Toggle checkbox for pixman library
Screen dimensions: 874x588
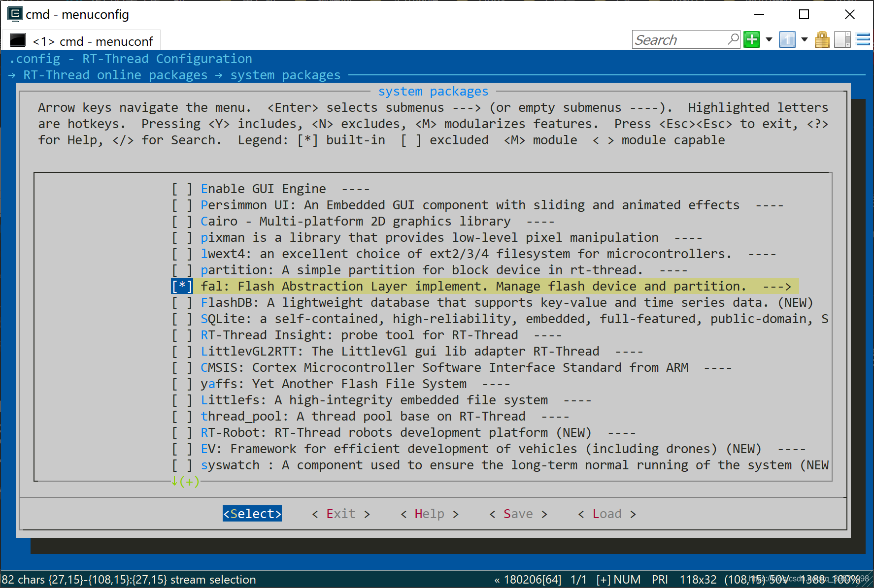[x=182, y=238]
